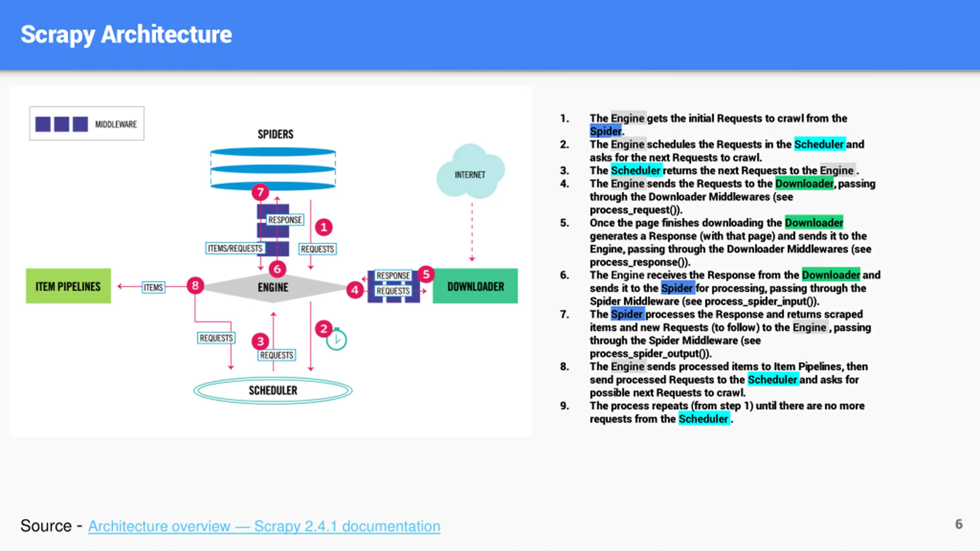
Task: Click the red step 4 marker
Action: (x=355, y=290)
